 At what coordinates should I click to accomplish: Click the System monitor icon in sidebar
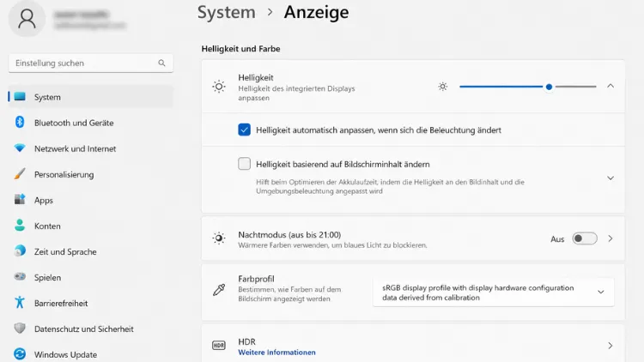point(20,96)
